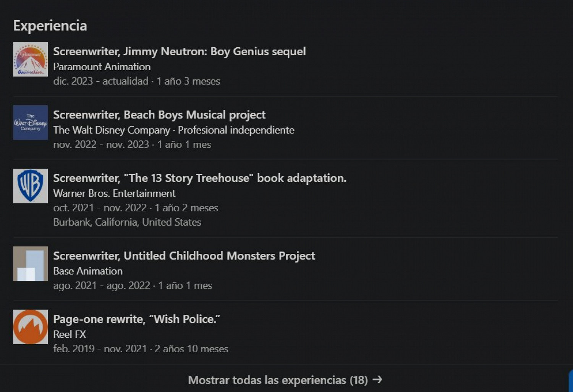Click the Paramount Animation company name
Screen dimensions: 573x392
coord(102,66)
